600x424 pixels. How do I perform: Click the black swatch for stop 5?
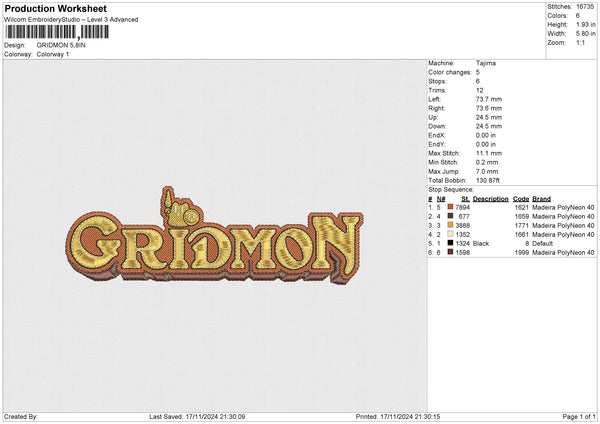point(451,243)
